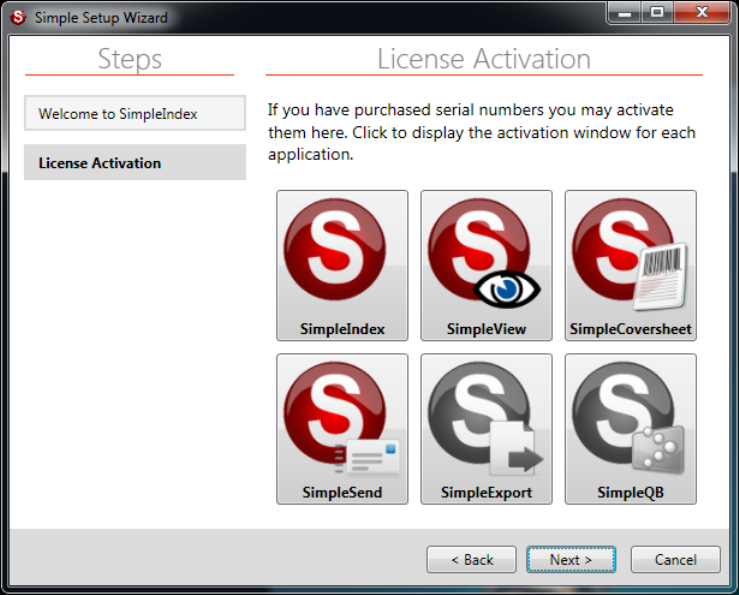
Task: Go back with < Back button
Action: click(471, 560)
